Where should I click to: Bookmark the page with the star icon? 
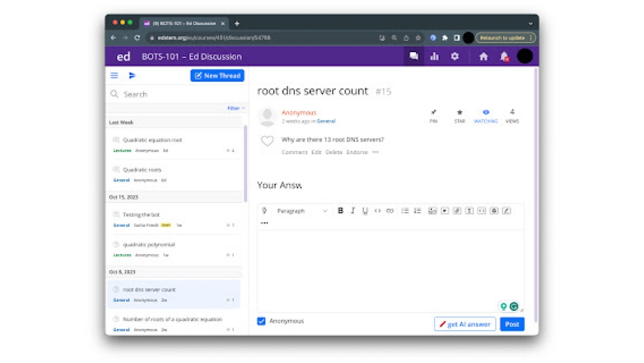pyautogui.click(x=418, y=38)
